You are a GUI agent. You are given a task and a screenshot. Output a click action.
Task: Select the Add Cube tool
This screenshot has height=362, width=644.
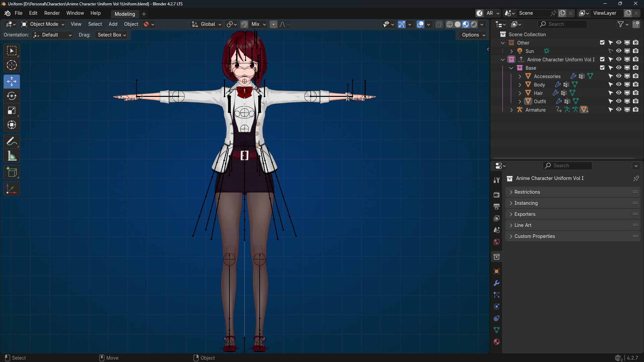click(12, 172)
